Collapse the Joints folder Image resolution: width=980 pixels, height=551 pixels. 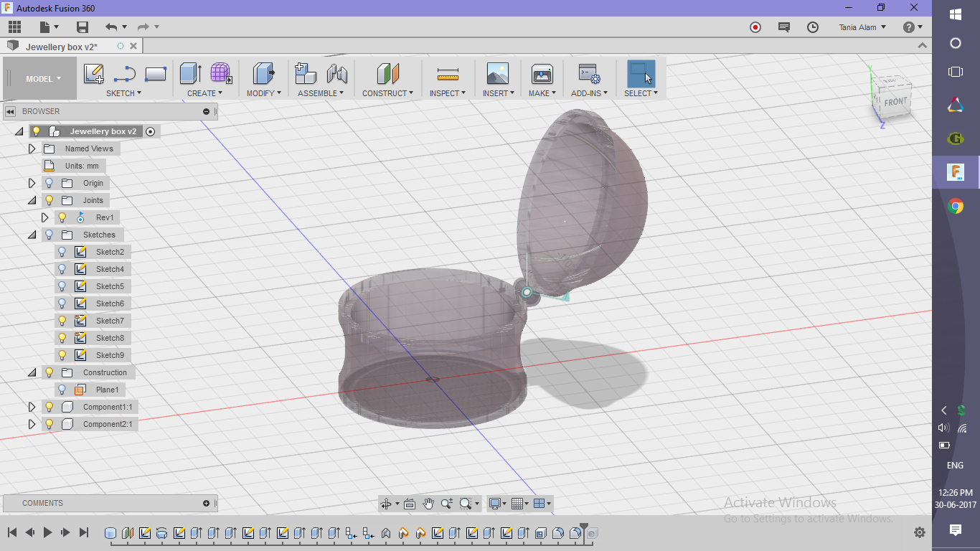(x=32, y=200)
